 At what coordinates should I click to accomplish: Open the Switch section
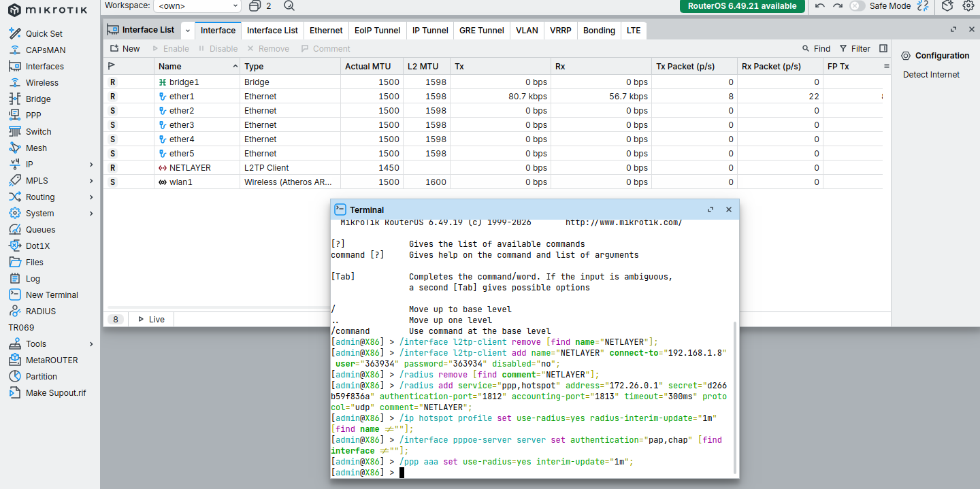click(x=39, y=131)
